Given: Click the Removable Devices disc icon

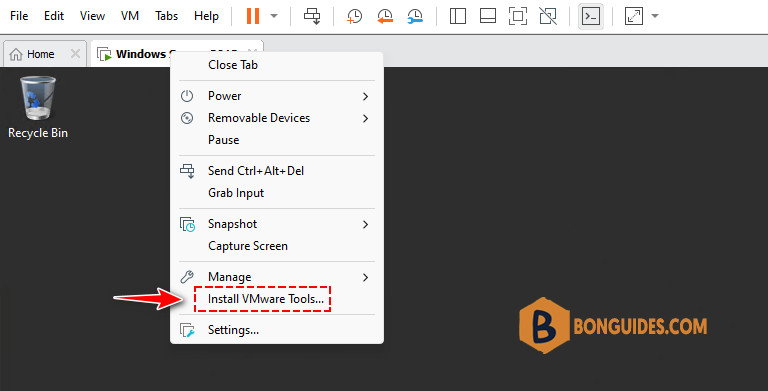Looking at the screenshot, I should (x=187, y=118).
